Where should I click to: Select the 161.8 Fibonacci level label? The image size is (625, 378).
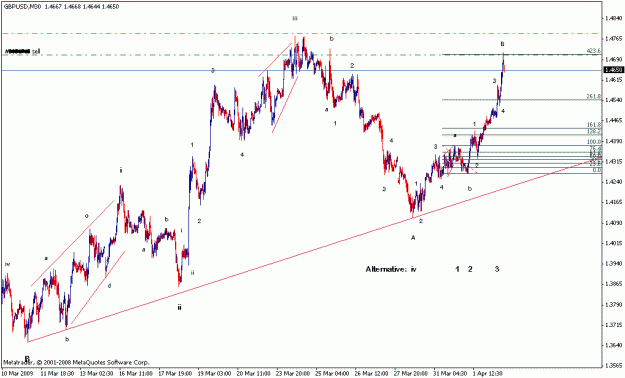(594, 125)
